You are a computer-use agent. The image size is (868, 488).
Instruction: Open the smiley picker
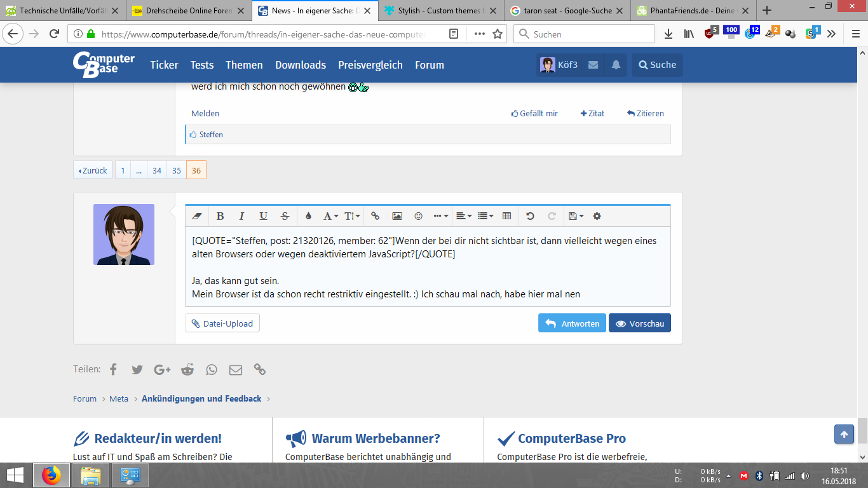coord(418,216)
